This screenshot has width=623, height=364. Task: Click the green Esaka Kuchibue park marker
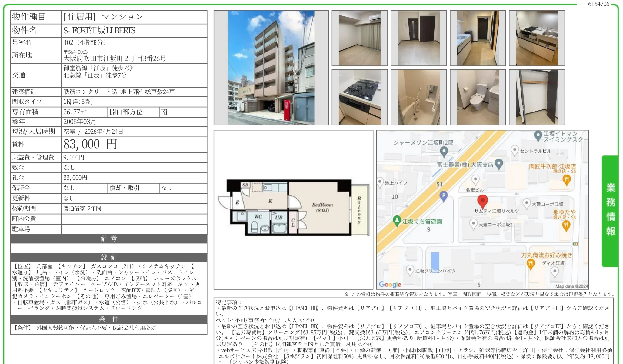397,220
